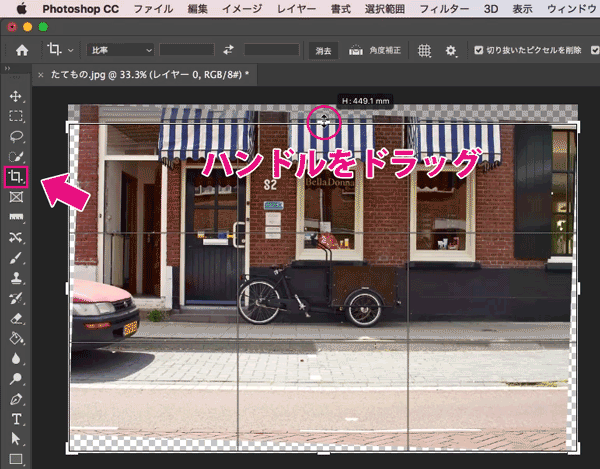Screen dimensions: 600x469
Task: Select the Rectangular Marquee tool
Action: click(16, 116)
